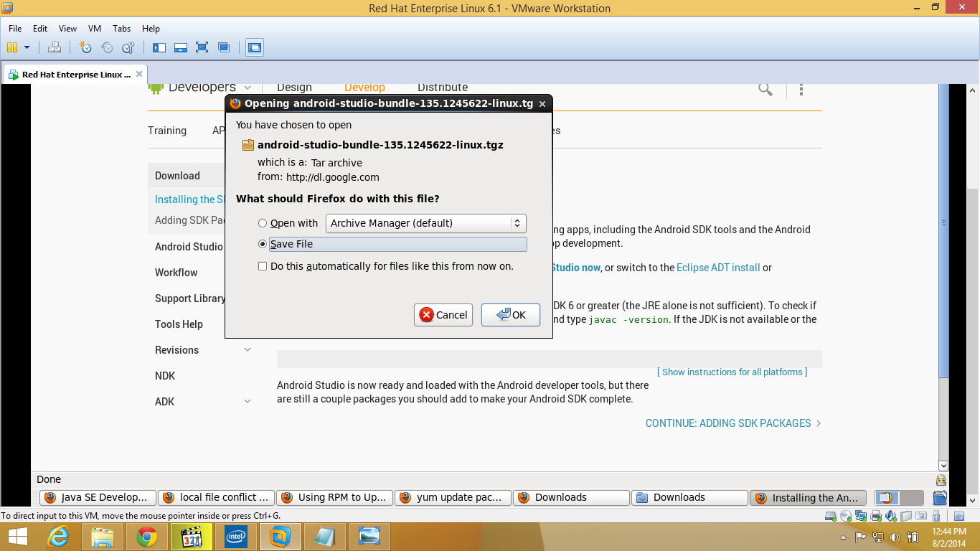Image resolution: width=980 pixels, height=551 pixels.
Task: Switch to the 'yum update pac...' Firefox window
Action: coord(454,497)
